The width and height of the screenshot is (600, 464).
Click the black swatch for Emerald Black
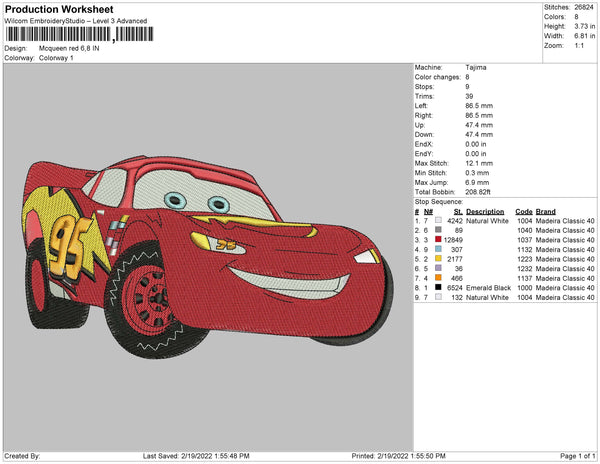[438, 287]
